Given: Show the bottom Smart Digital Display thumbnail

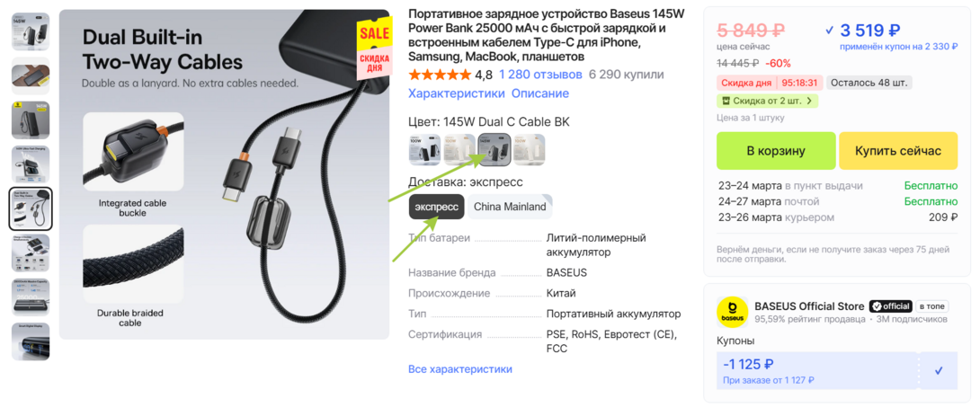Looking at the screenshot, I should [31, 341].
